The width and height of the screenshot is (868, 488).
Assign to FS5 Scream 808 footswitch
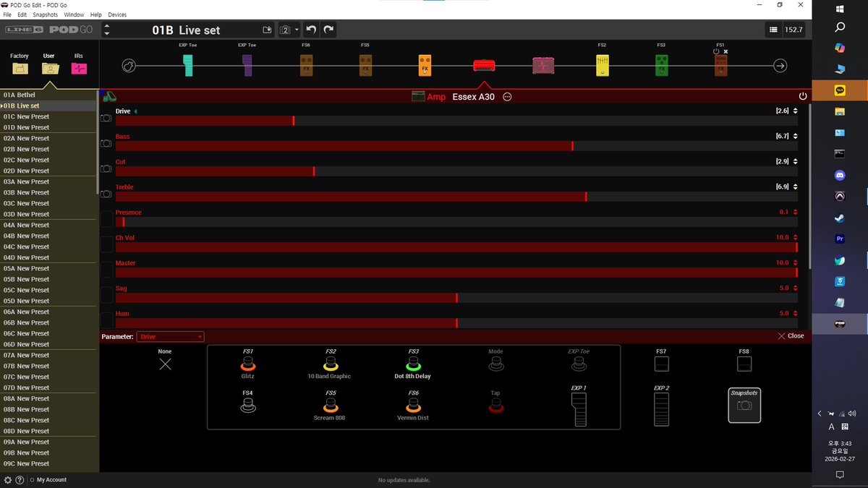point(330,406)
